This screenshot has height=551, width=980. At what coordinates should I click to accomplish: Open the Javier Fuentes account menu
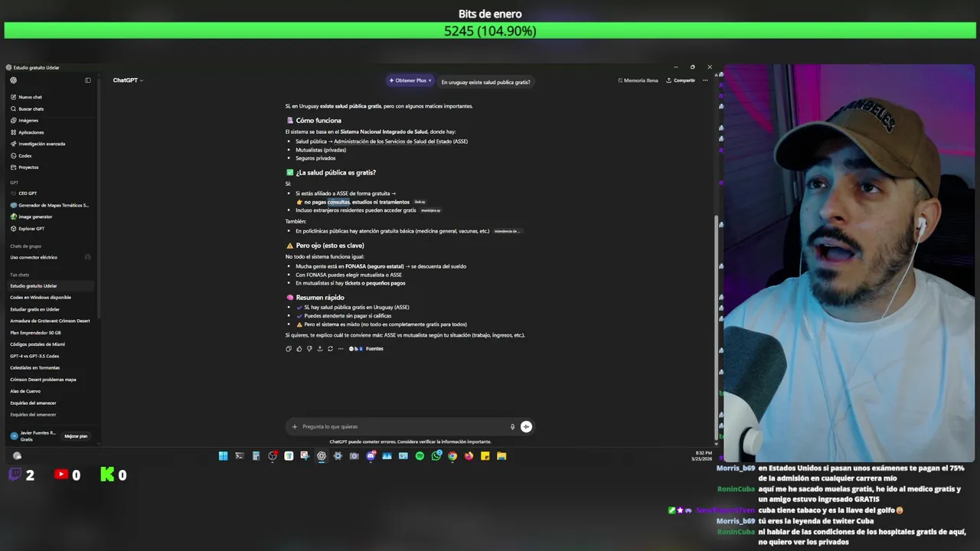click(34, 435)
